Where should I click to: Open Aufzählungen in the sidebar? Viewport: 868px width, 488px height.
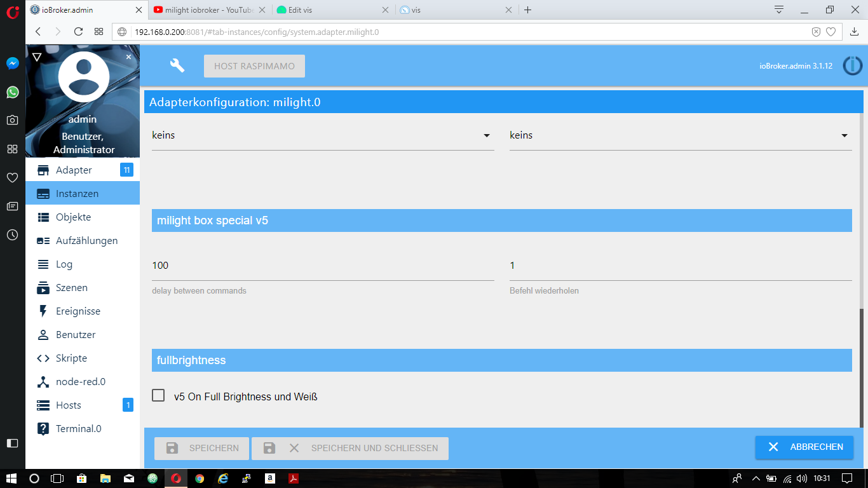tap(83, 240)
